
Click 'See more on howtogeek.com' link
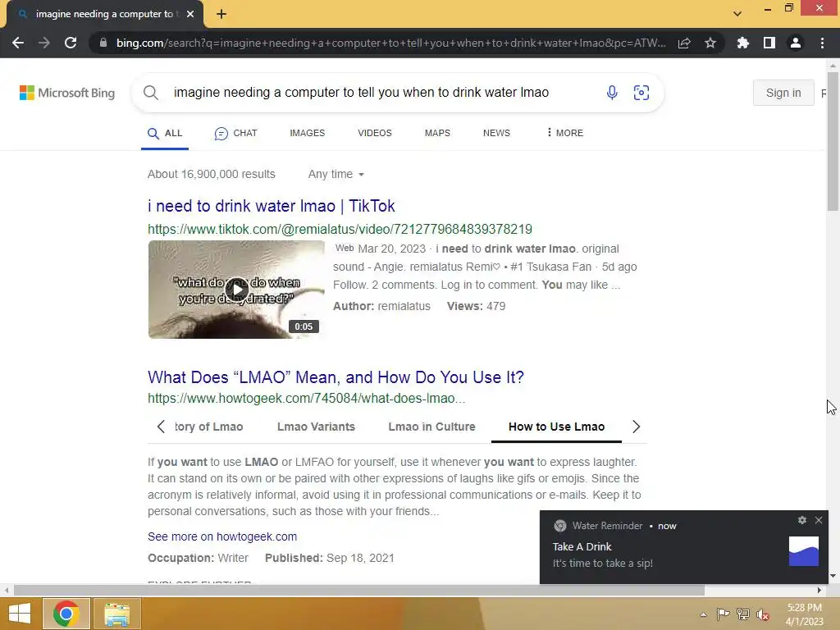pyautogui.click(x=222, y=536)
